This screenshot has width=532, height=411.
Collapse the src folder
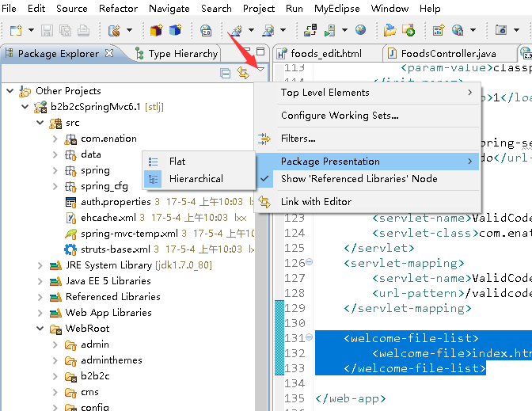40,123
